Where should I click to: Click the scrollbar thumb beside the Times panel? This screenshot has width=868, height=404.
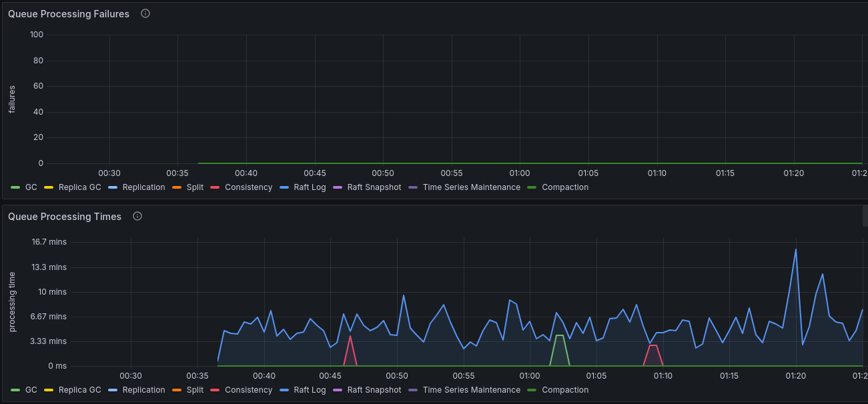point(865,215)
